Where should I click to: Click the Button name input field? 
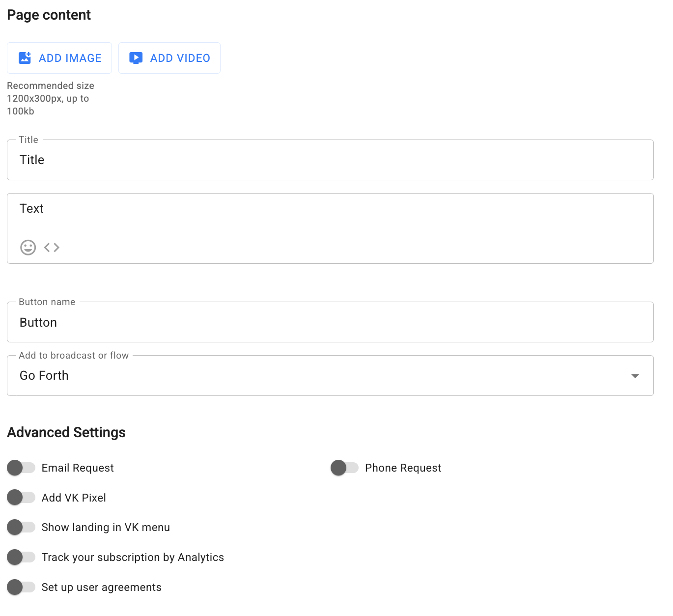(x=329, y=323)
